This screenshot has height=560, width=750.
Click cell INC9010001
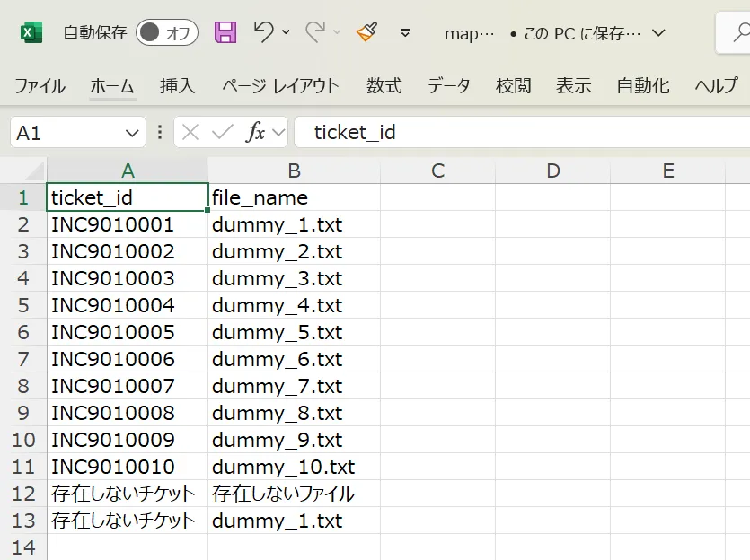128,224
